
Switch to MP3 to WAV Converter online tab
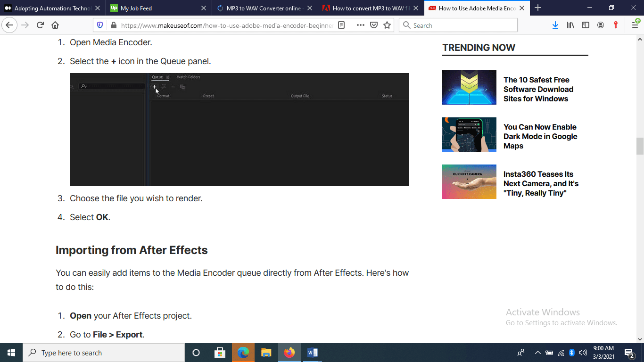click(264, 8)
